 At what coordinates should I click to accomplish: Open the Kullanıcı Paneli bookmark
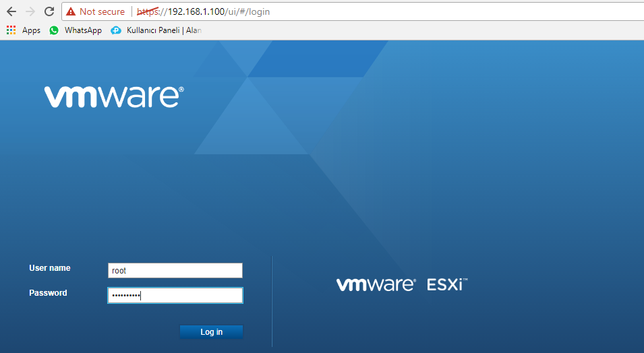coord(164,30)
